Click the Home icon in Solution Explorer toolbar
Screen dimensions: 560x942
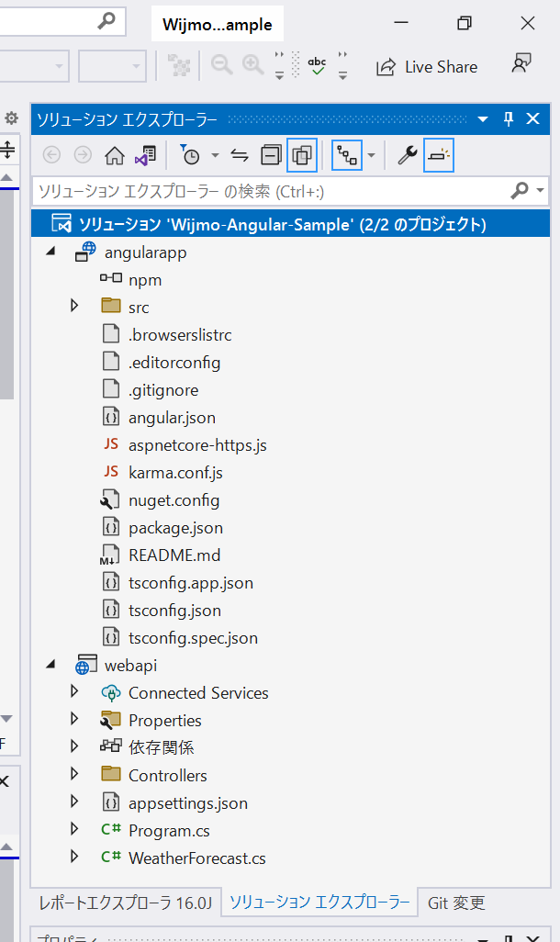[x=114, y=155]
